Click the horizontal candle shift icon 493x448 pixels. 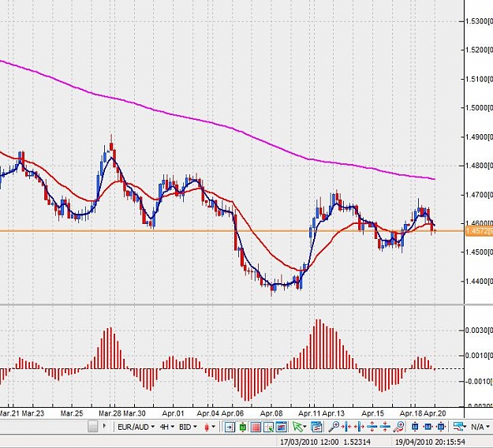428,427
